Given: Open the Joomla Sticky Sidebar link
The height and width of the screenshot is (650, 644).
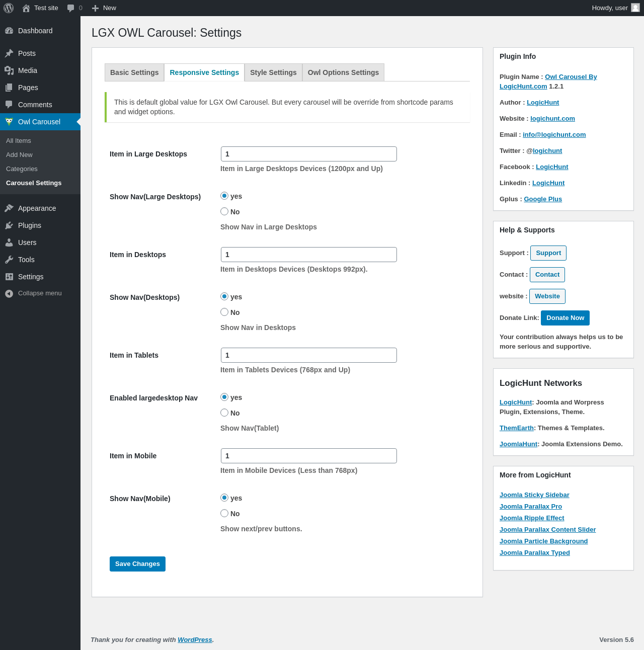Looking at the screenshot, I should point(534,495).
